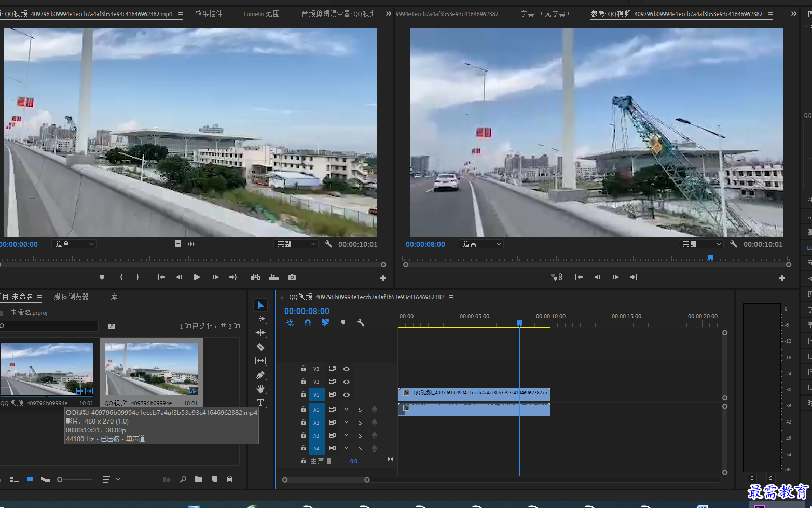Switch to 字幕 tab
Image resolution: width=812 pixels, height=508 pixels.
click(545, 13)
